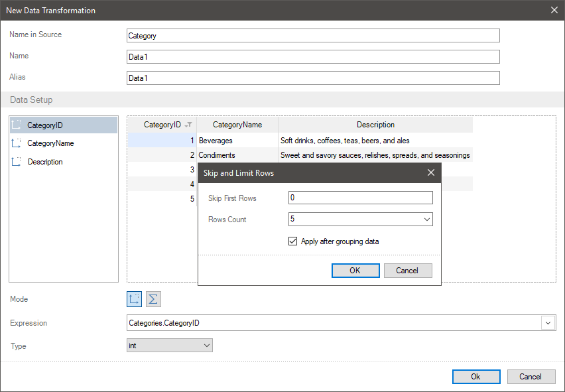Click the Skip First Rows input field
This screenshot has height=392, width=565.
click(360, 198)
